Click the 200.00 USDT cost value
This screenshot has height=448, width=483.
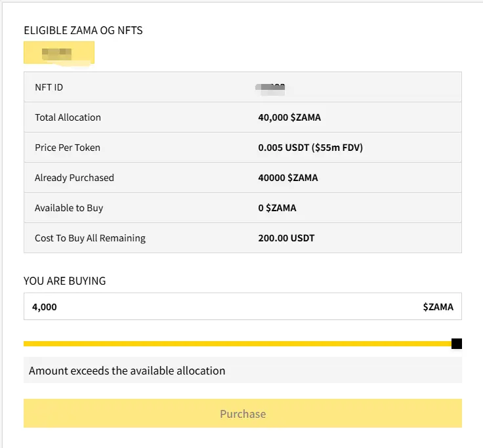pos(286,238)
